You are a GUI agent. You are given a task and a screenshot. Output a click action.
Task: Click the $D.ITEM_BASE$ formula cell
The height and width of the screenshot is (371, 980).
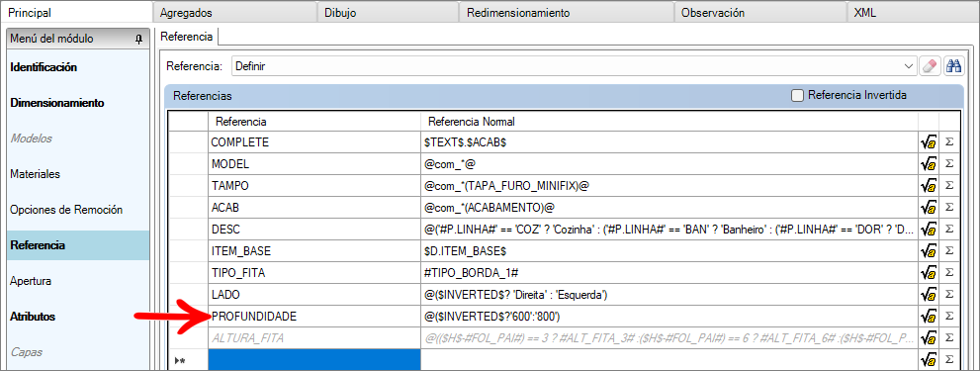coord(669,251)
